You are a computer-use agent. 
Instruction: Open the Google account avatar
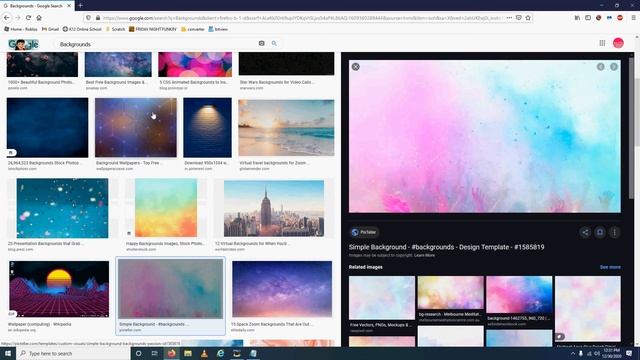(618, 43)
